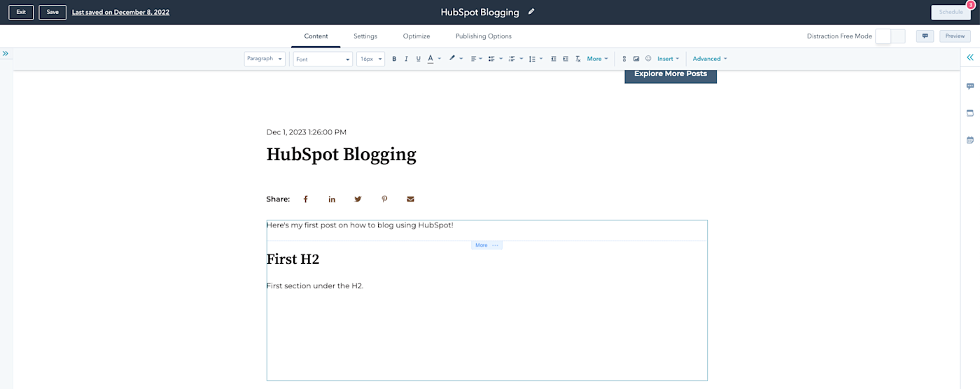The height and width of the screenshot is (389, 980).
Task: Open the Insert dropdown menu
Action: tap(668, 59)
